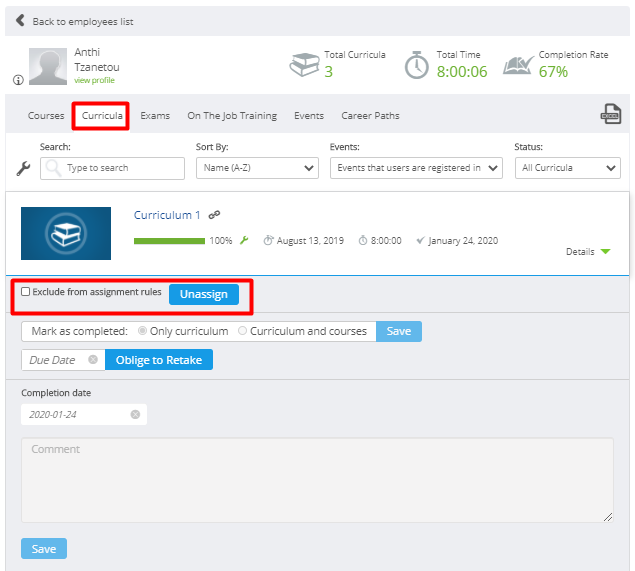Click the Total Curricula books icon
635x571 pixels.
(305, 65)
